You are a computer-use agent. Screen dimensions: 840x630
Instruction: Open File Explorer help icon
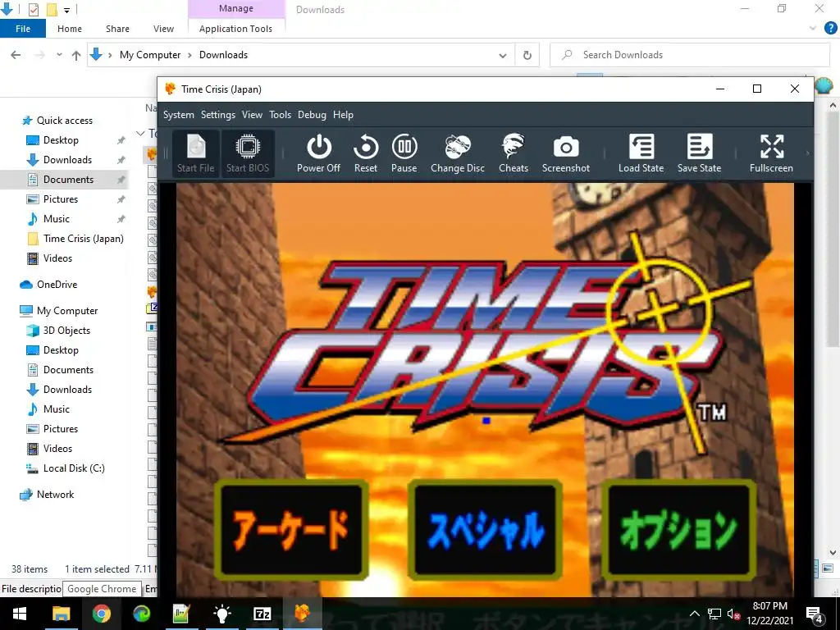pyautogui.click(x=830, y=29)
